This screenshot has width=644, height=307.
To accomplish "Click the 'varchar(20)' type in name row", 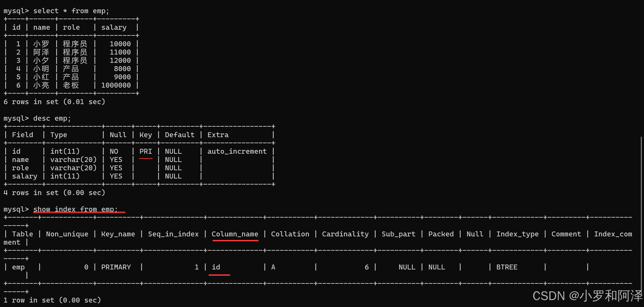I will click(73, 160).
